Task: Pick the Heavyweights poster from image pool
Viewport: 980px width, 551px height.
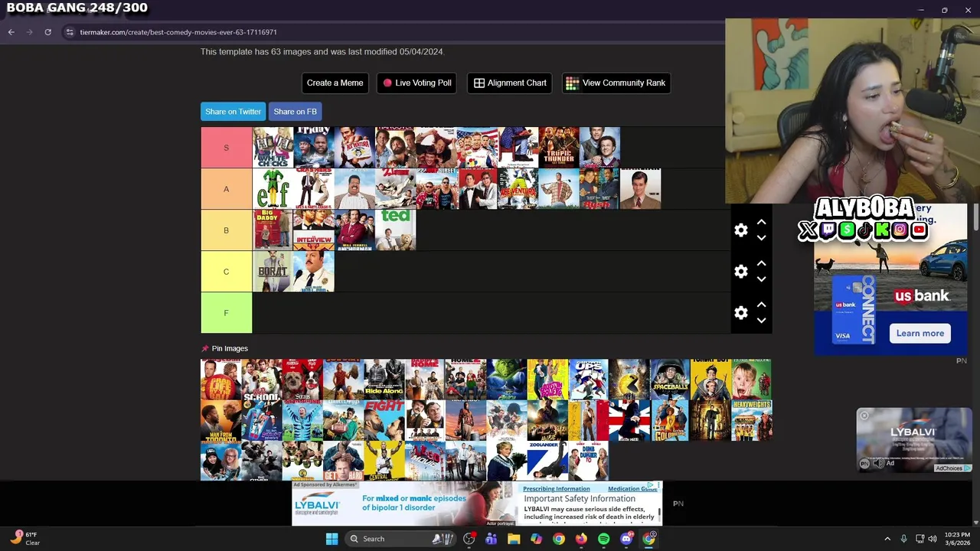Action: [x=752, y=421]
